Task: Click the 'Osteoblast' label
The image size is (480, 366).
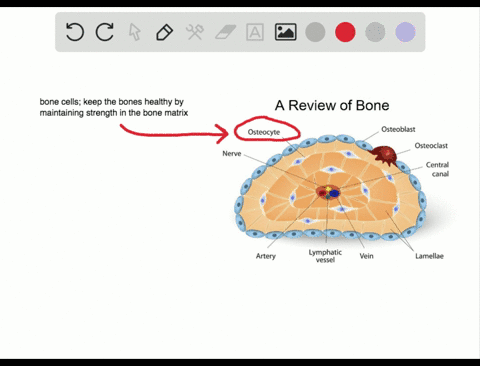Action: [398, 129]
